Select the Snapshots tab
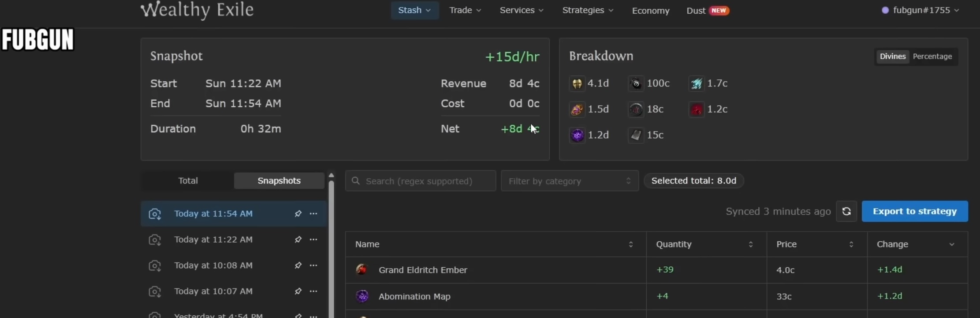Viewport: 980px width, 318px height. [279, 181]
